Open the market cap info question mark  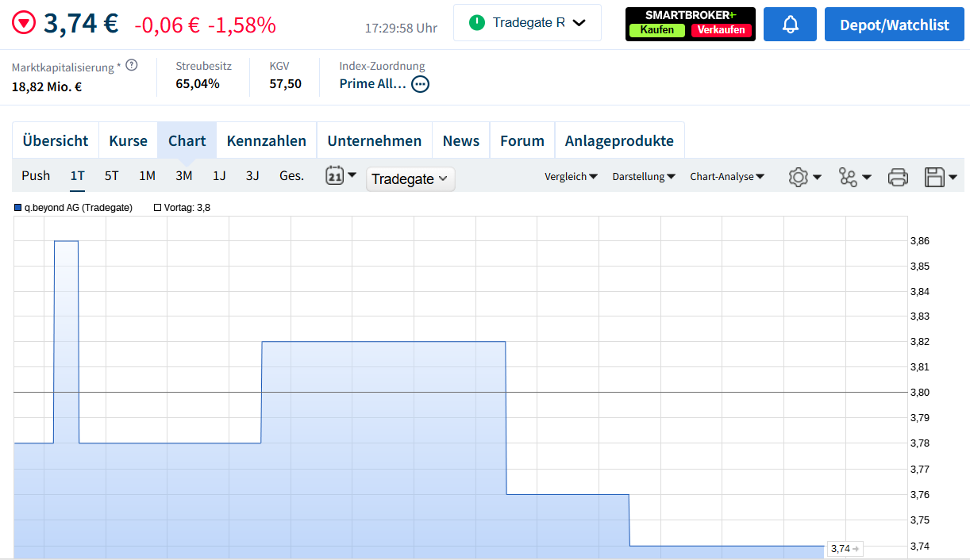pyautogui.click(x=132, y=65)
